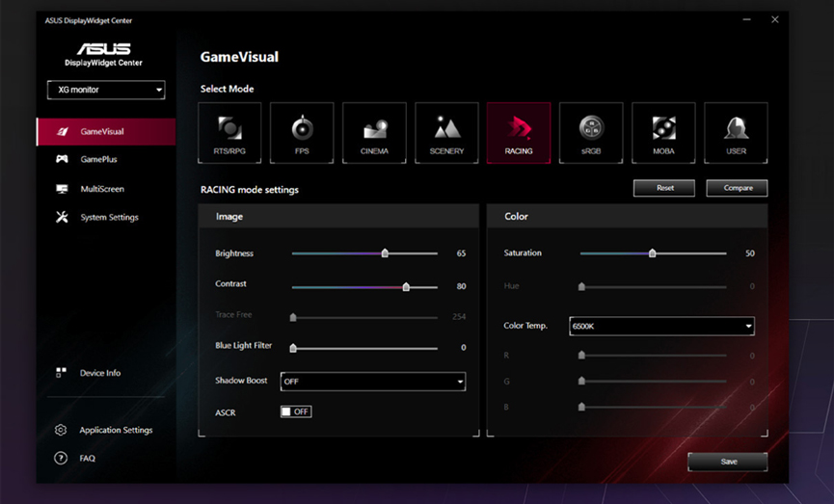Click the Trace Free value 254
Image resolution: width=834 pixels, height=504 pixels.
pyautogui.click(x=459, y=317)
